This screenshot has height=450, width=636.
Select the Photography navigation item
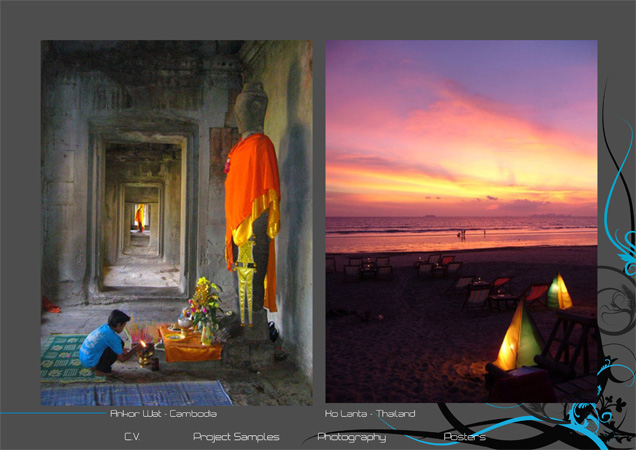351,437
